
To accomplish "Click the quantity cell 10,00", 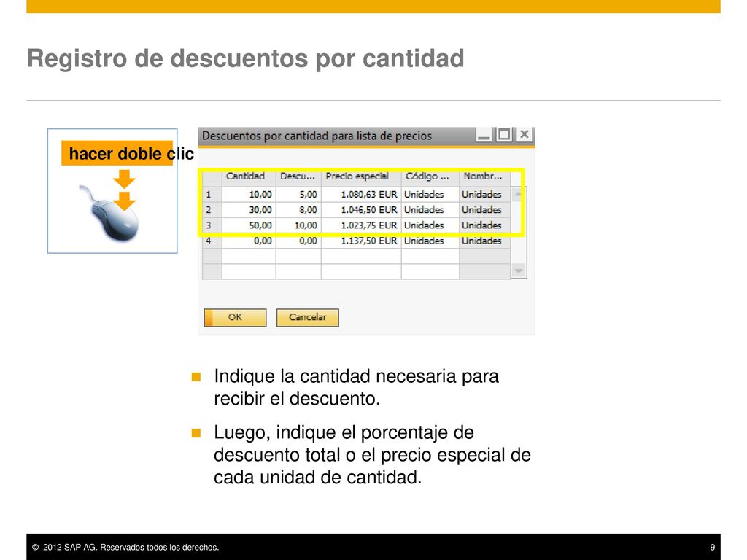I will [x=249, y=194].
